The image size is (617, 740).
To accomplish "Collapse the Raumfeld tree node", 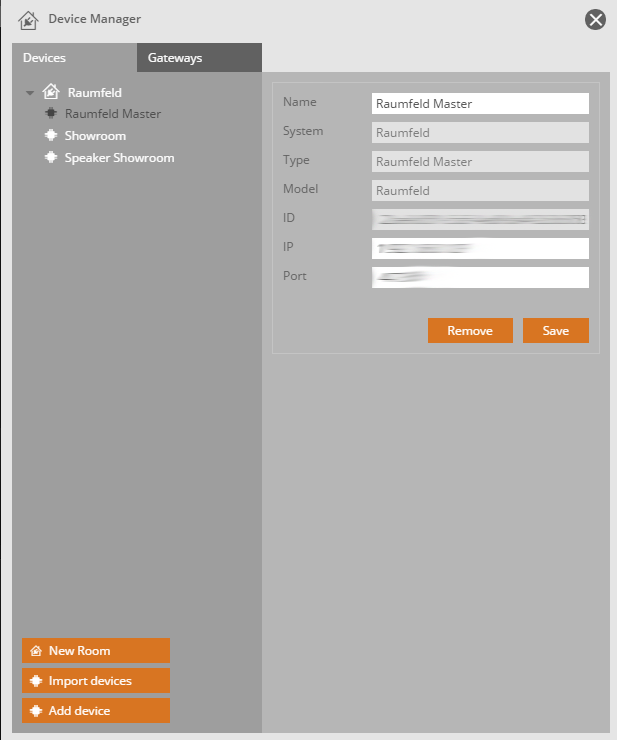I will (30, 93).
